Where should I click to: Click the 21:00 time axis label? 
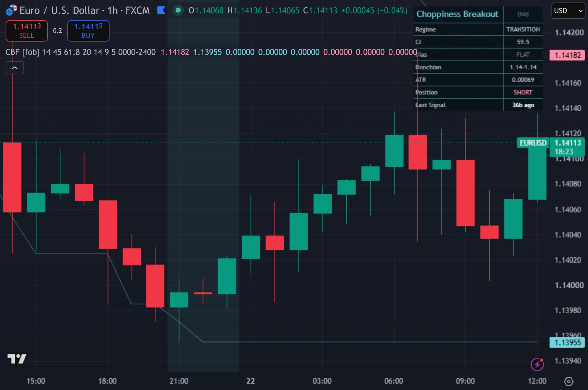pos(179,381)
